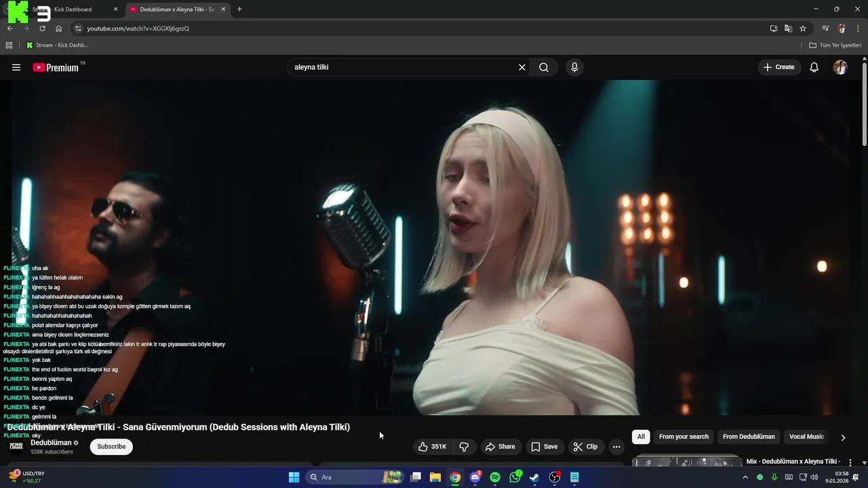Image resolution: width=868 pixels, height=488 pixels.
Task: Open Dedublüman channel name link
Action: (51, 443)
